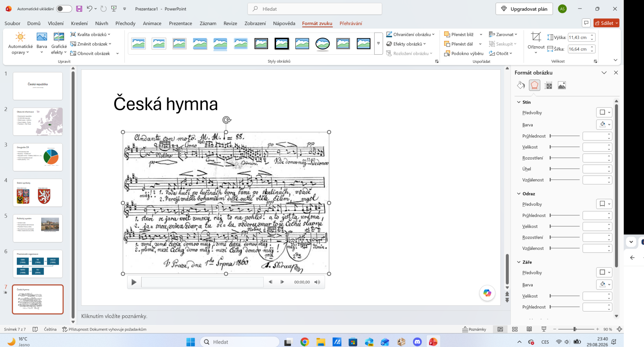644x347 pixels.
Task: Open Automatické opravy picture corrections
Action: coord(20,44)
